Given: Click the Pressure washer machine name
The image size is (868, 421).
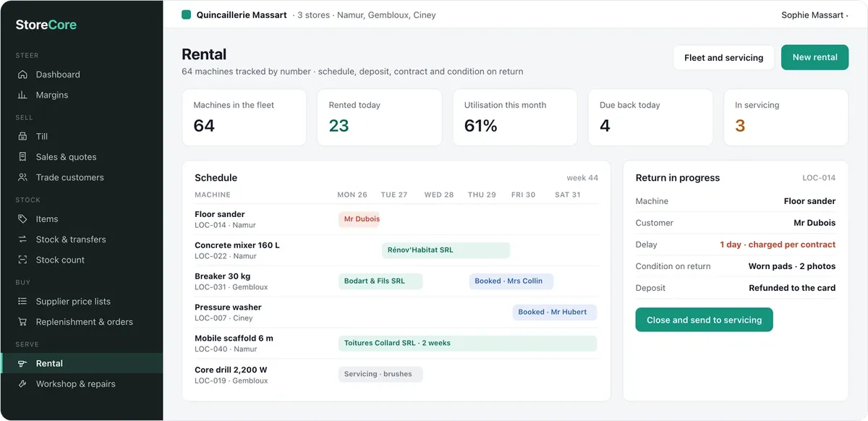Looking at the screenshot, I should click(x=228, y=307).
